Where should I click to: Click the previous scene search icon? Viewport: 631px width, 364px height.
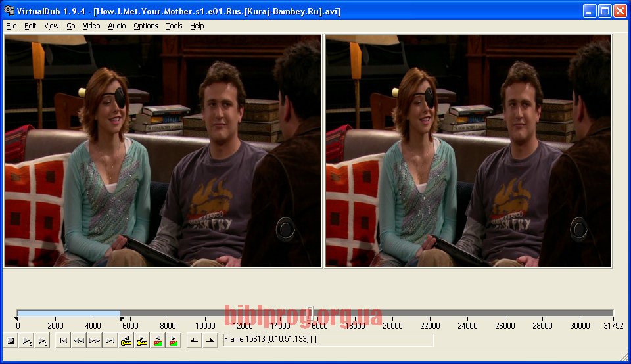[x=158, y=340]
